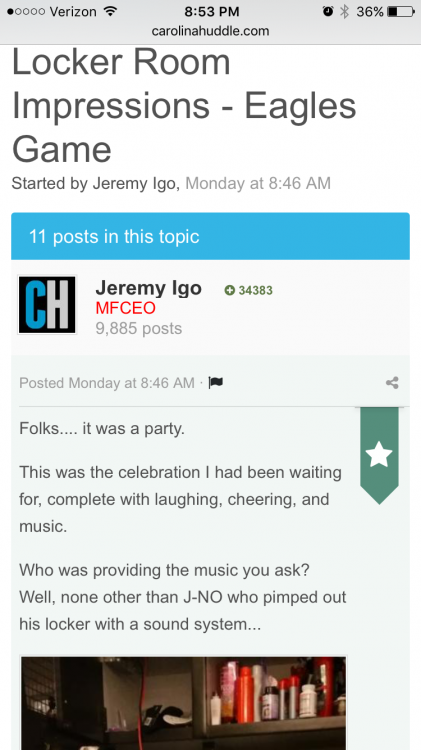Tap the Wi-Fi status icon
421x750 pixels.
pos(111,11)
